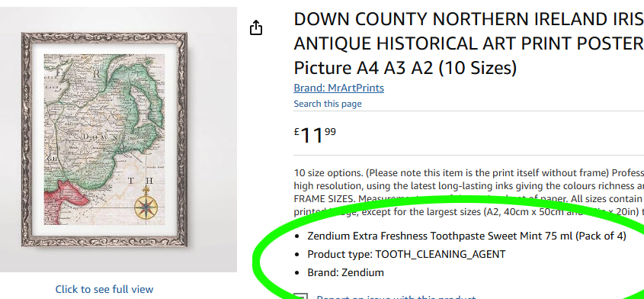Click the compass rose on the map
Screen dimensions: 644x299
point(146,205)
